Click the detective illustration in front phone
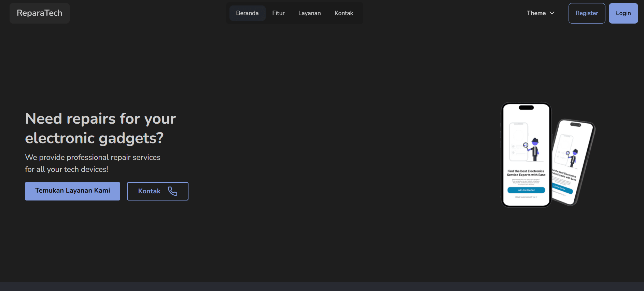 [x=534, y=149]
